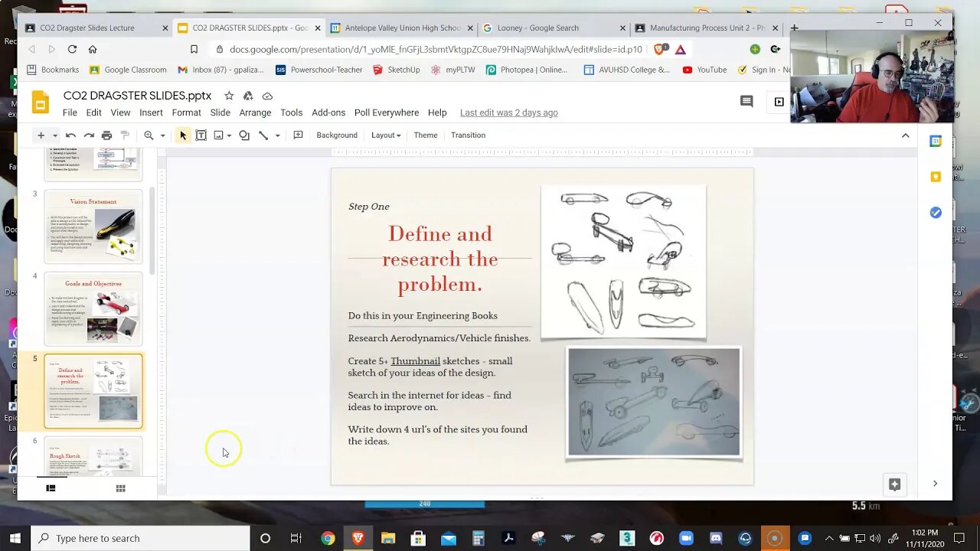
Task: Open the Layout dropdown
Action: pos(386,135)
